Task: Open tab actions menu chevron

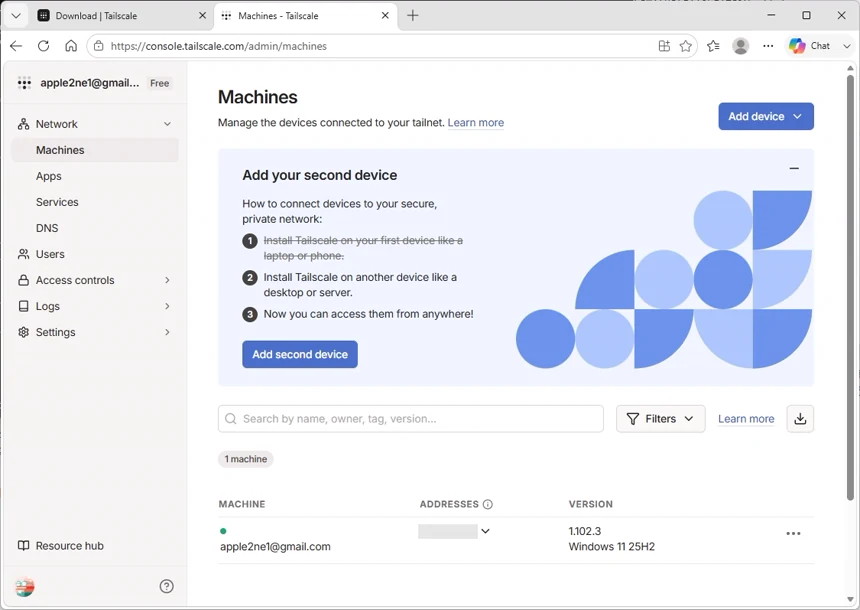Action: pos(16,15)
